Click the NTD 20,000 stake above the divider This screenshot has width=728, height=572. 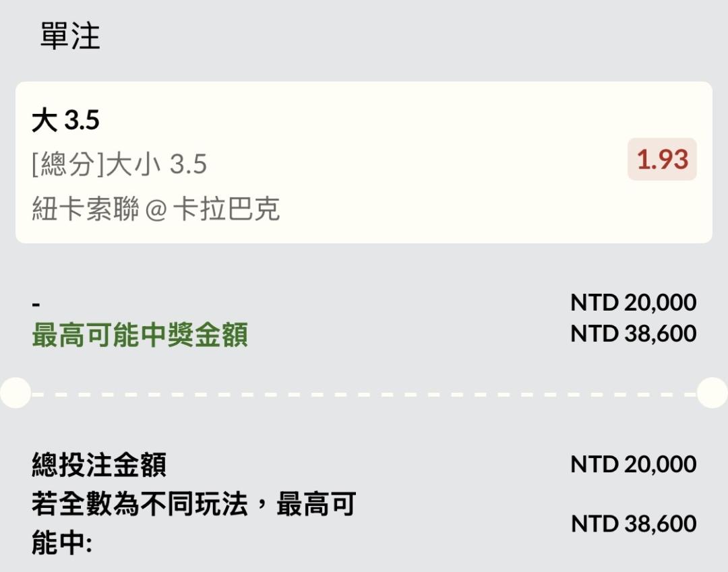[633, 303]
